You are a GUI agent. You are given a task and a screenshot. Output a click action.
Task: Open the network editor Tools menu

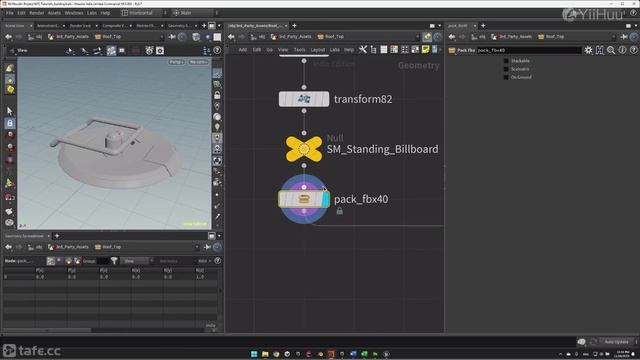pos(300,50)
